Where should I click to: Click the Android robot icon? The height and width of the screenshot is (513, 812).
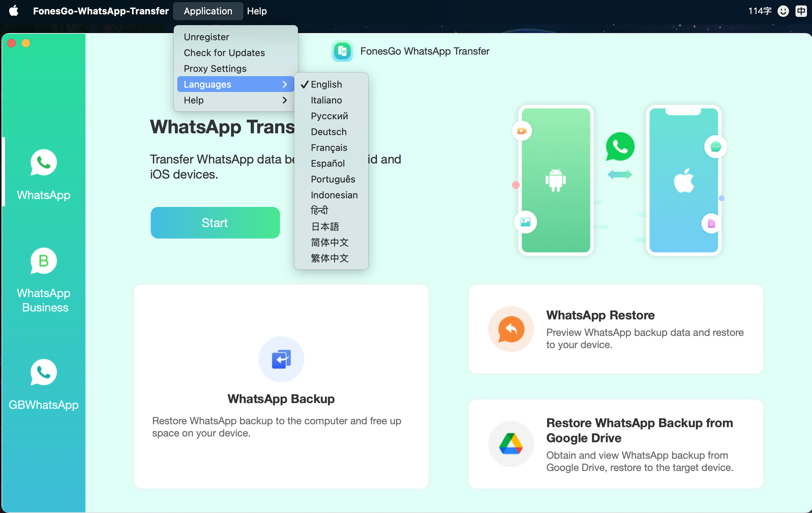point(556,180)
